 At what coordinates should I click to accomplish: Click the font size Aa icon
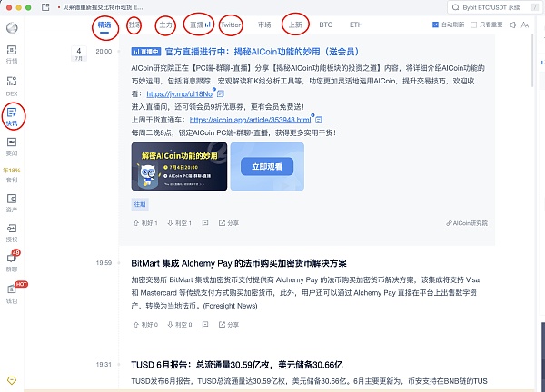pos(528,24)
